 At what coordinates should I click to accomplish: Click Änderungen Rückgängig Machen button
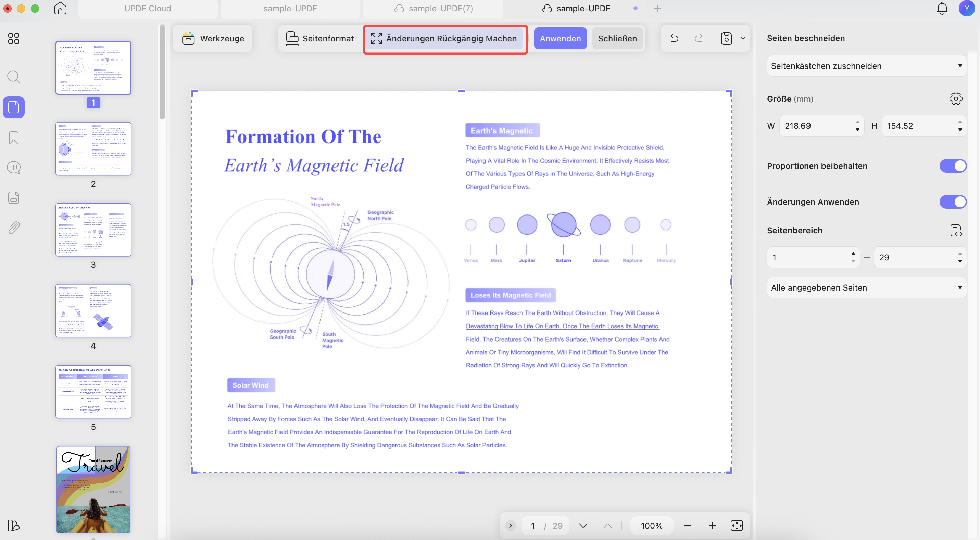[444, 38]
